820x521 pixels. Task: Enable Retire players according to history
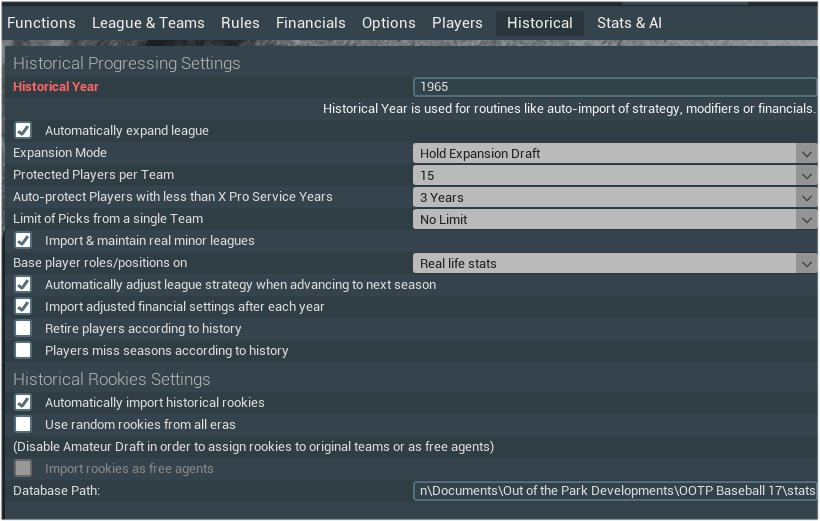pos(23,329)
